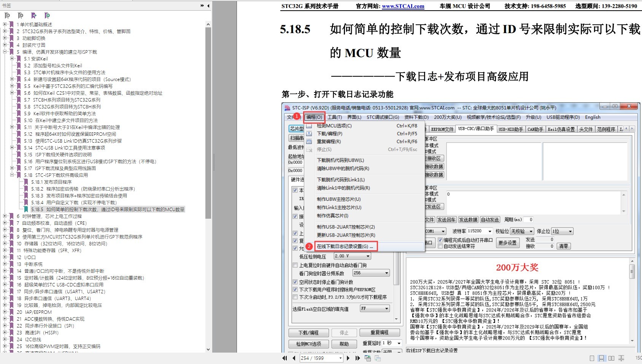This screenshot has width=642, height=364.
Task: Click the add new bookmark icon
Action: [21, 16]
